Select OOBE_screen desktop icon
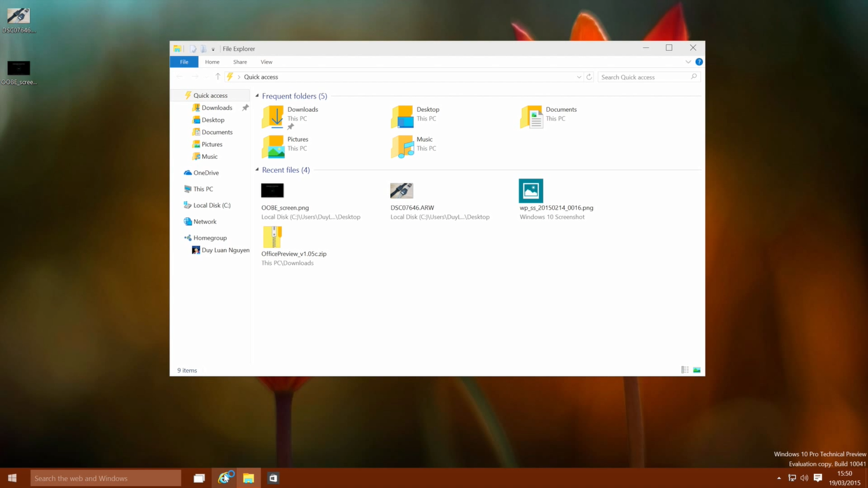 [x=18, y=72]
